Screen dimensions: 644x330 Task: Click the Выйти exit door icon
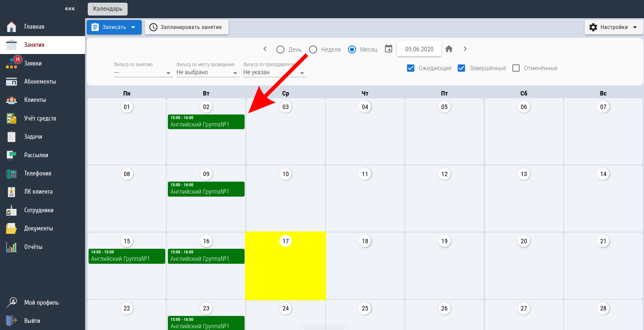tap(11, 321)
